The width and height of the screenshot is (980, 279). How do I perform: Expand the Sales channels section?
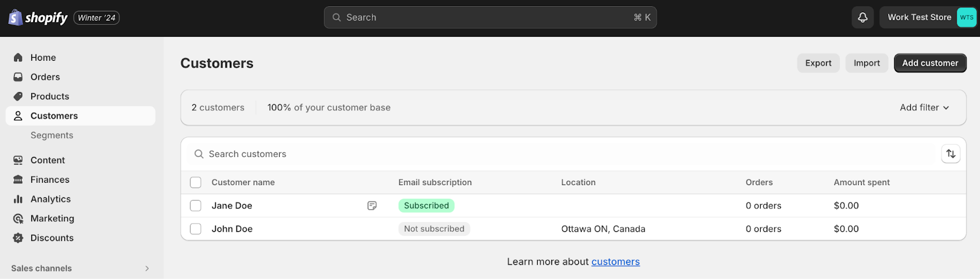coord(147,269)
